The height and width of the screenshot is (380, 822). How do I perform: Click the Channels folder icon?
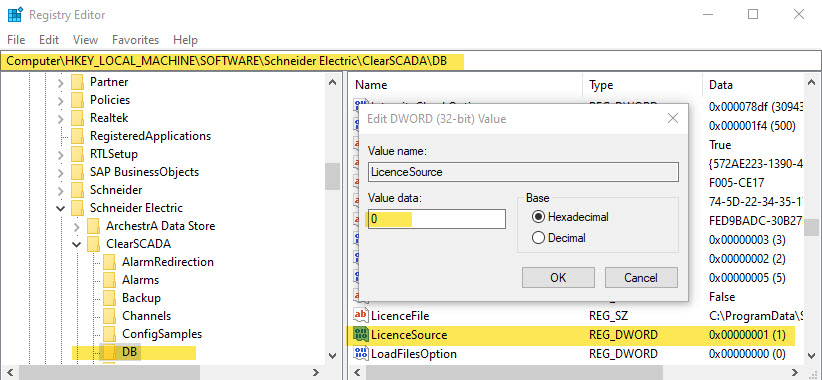pos(110,316)
